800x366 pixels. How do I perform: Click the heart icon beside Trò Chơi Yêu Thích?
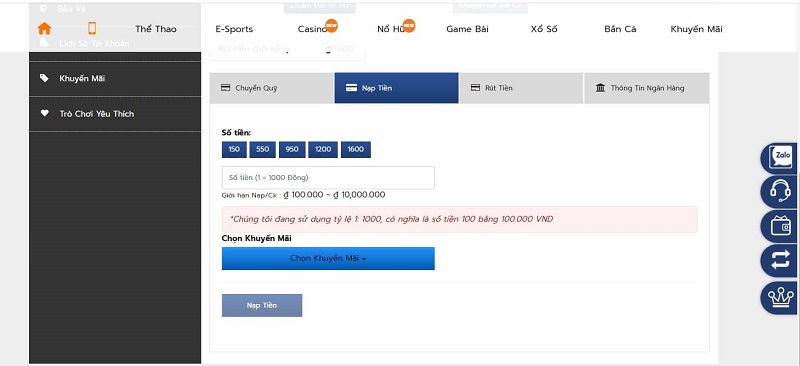[44, 113]
